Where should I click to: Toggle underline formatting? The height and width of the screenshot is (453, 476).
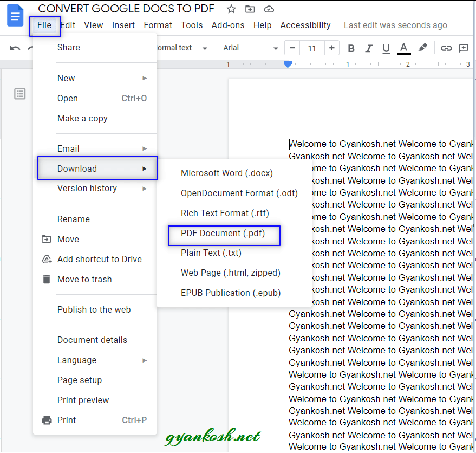(x=386, y=48)
